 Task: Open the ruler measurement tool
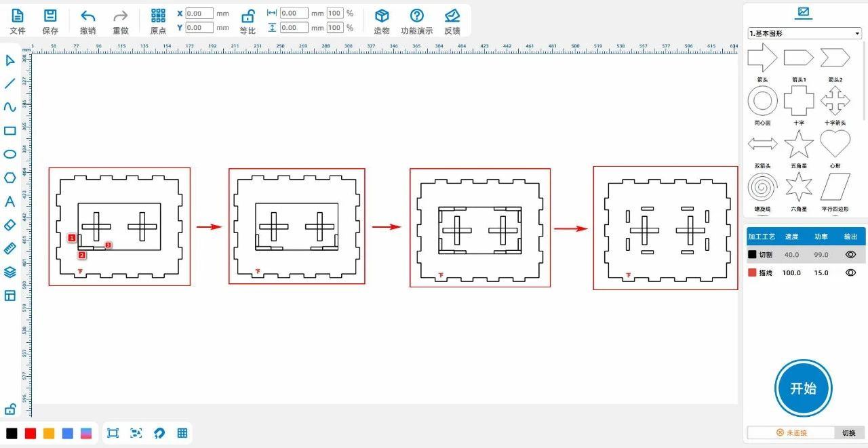[9, 248]
